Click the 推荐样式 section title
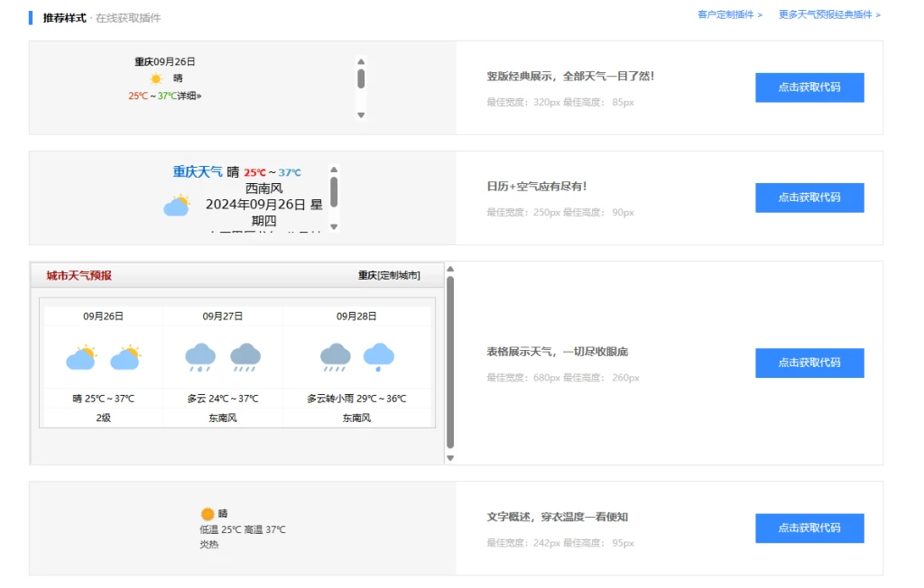This screenshot has height=588, width=924. (x=64, y=18)
